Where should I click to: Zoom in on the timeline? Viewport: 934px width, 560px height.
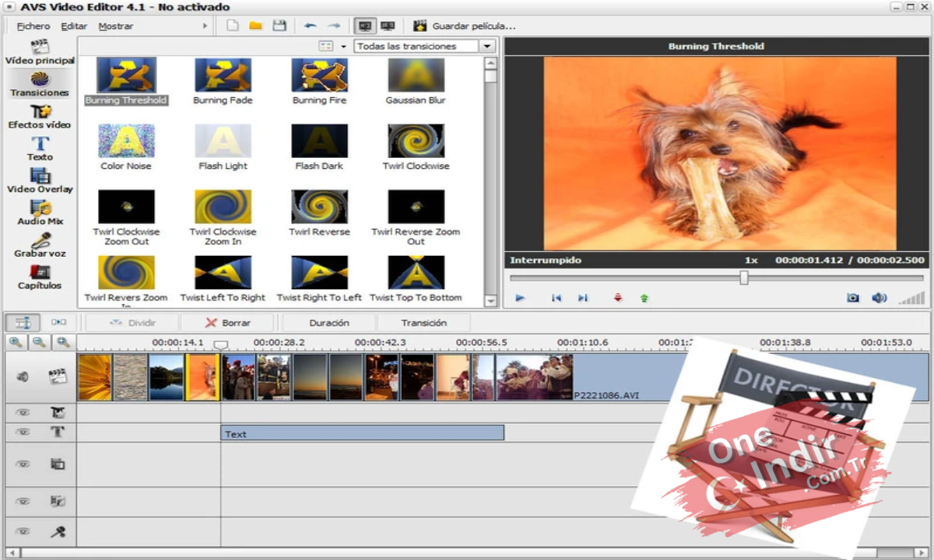pyautogui.click(x=16, y=342)
